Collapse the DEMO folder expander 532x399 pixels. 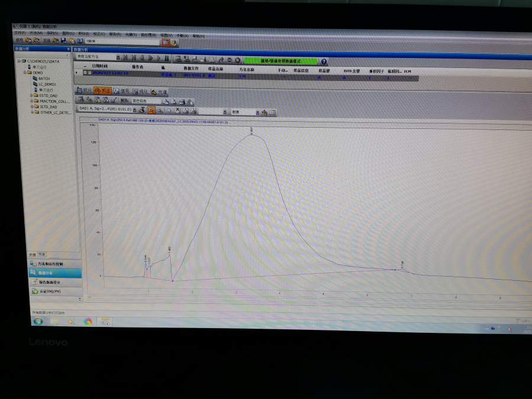[25, 72]
